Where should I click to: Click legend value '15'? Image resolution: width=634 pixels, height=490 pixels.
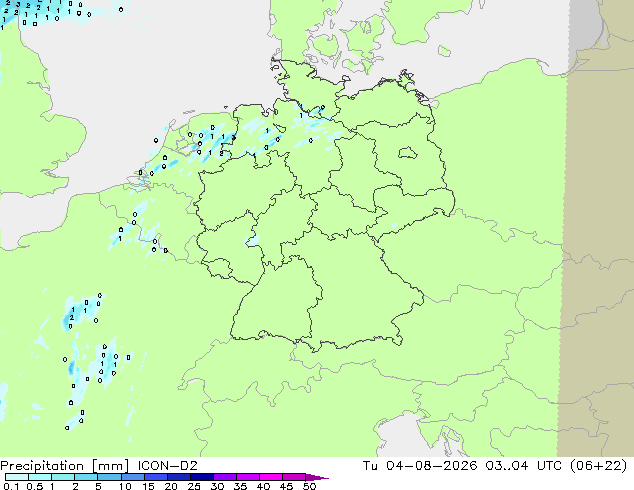coord(148,486)
